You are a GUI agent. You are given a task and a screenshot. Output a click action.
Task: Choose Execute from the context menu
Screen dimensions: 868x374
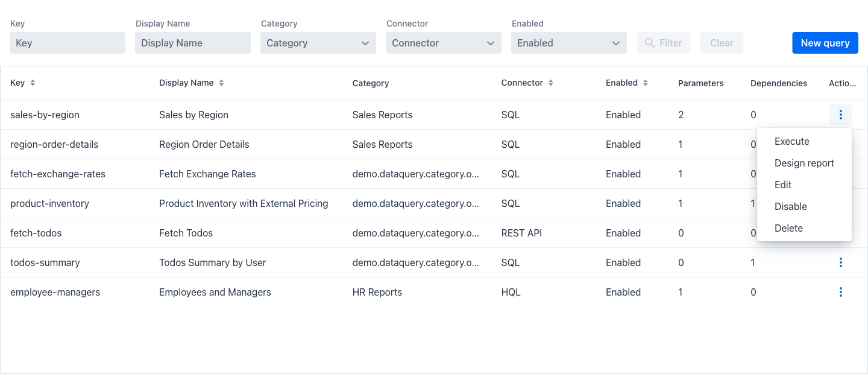click(x=804, y=141)
